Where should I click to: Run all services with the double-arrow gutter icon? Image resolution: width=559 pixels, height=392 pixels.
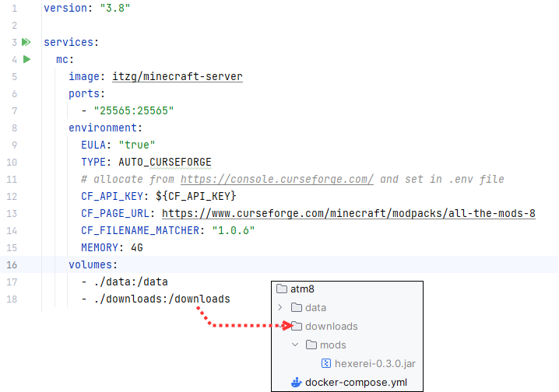coord(26,42)
